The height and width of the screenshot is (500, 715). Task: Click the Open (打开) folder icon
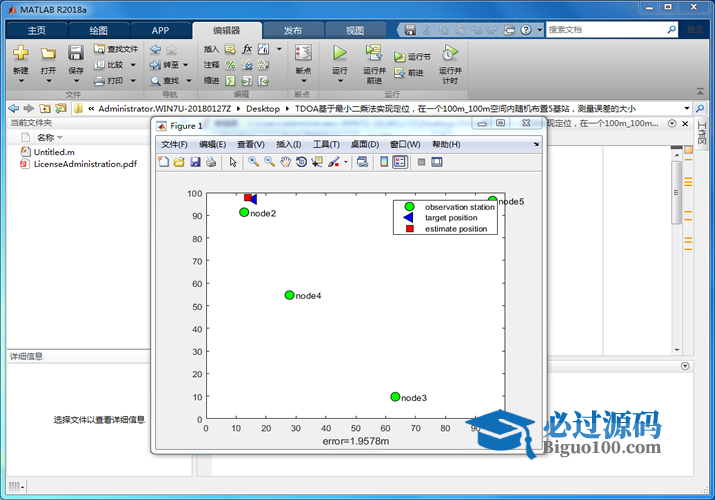point(48,53)
